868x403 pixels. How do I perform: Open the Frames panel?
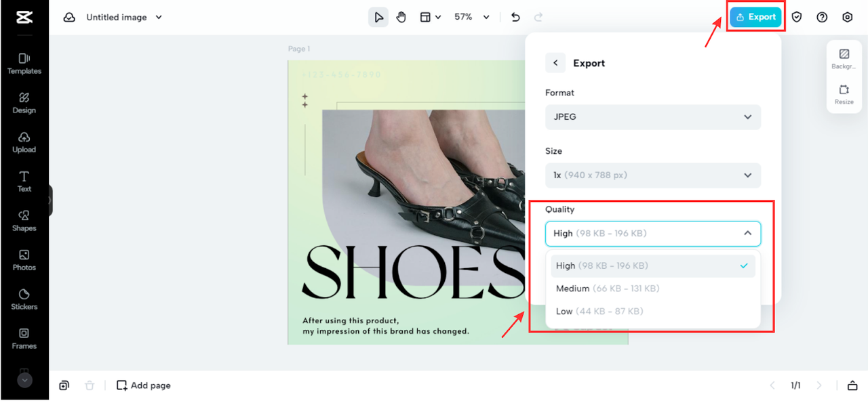tap(24, 339)
